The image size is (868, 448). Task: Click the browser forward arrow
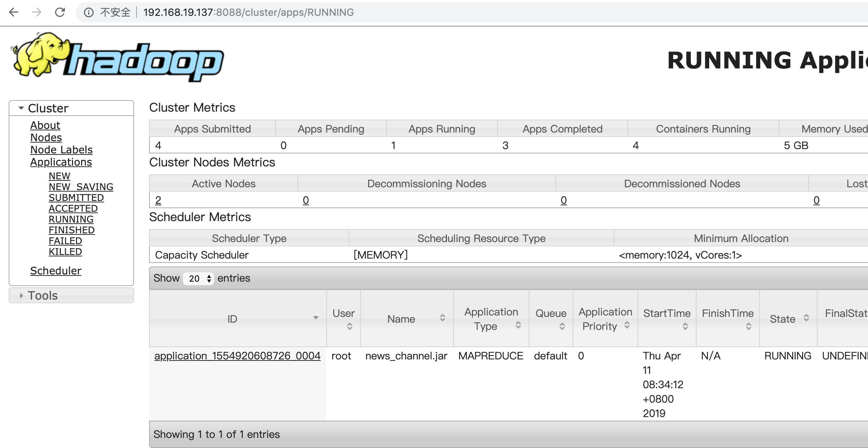tap(37, 12)
